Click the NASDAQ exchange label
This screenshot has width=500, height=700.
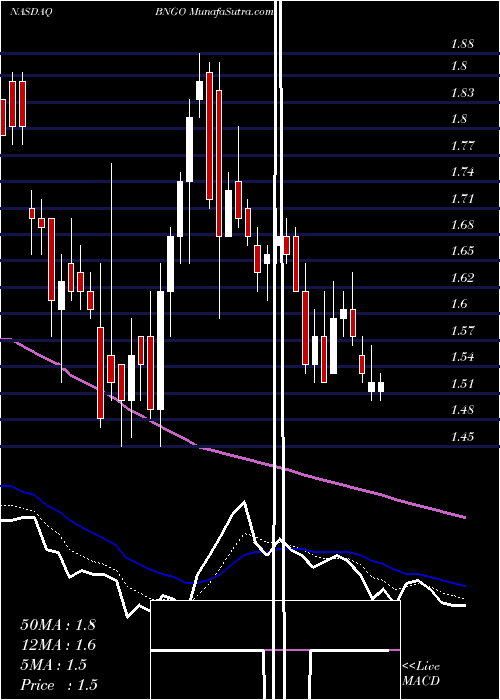click(x=31, y=12)
